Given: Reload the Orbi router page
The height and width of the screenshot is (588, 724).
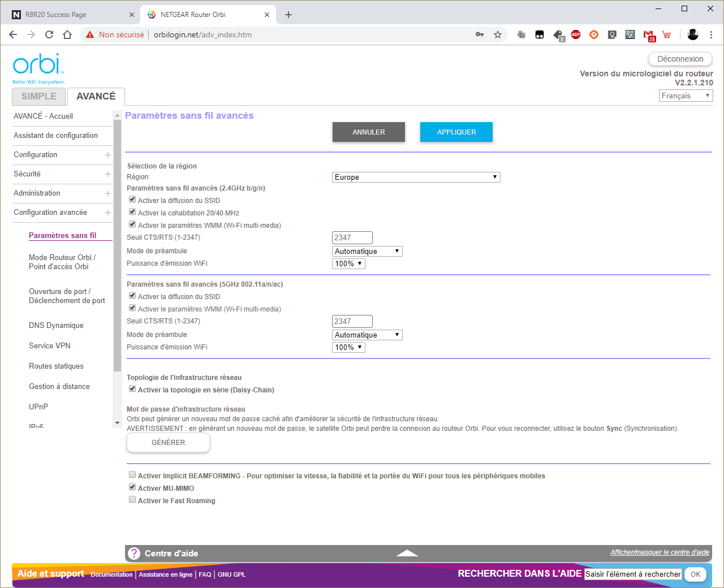Looking at the screenshot, I should click(x=49, y=34).
